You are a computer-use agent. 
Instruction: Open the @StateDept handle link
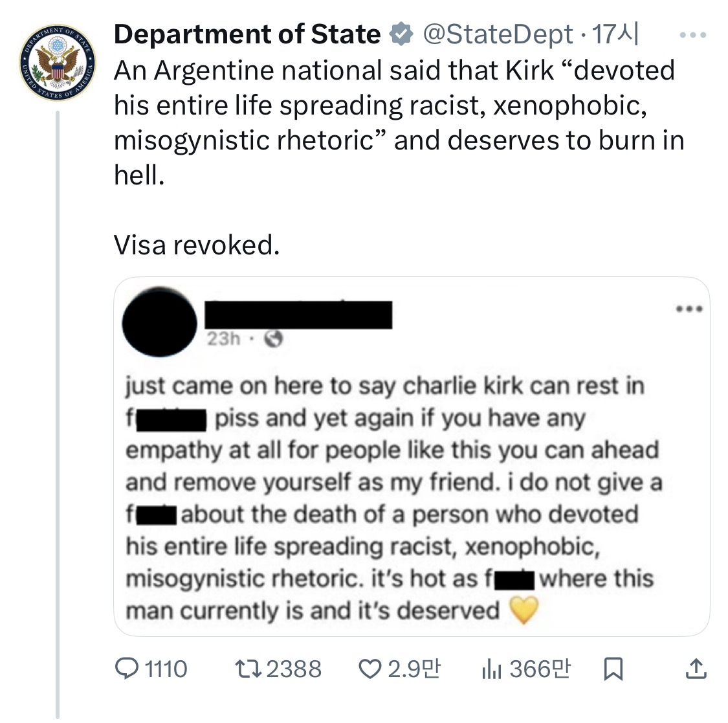497,35
